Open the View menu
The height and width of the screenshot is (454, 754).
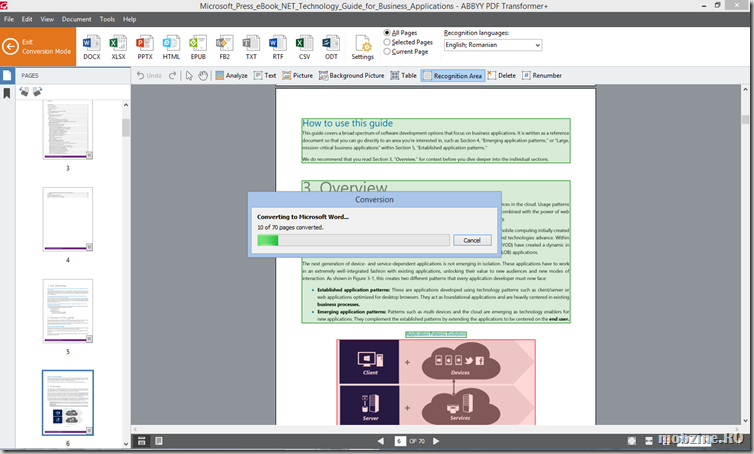tap(47, 19)
